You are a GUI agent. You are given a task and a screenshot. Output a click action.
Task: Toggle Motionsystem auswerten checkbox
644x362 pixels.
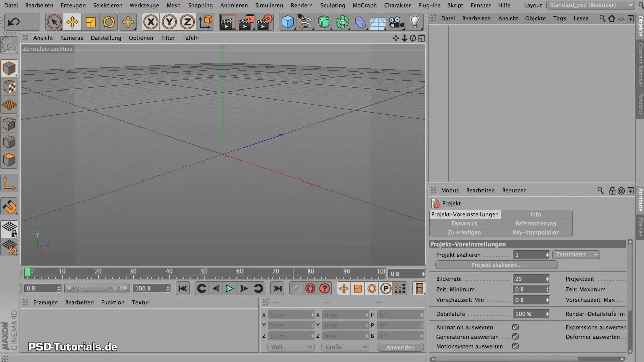[515, 346]
